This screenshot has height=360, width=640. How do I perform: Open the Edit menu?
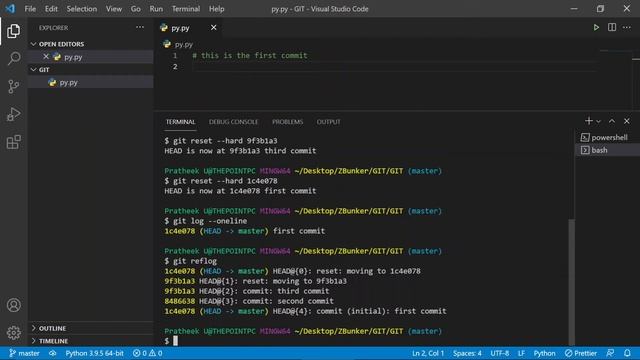point(51,9)
